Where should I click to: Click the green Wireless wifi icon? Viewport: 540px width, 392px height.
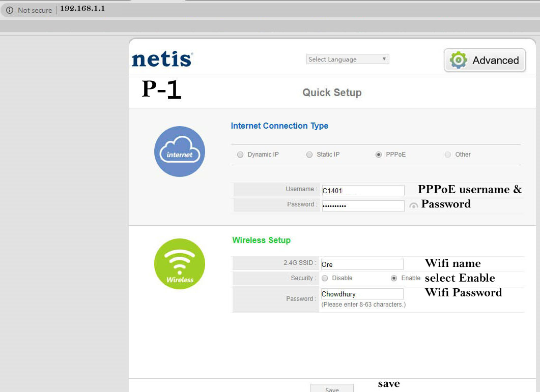pyautogui.click(x=179, y=264)
